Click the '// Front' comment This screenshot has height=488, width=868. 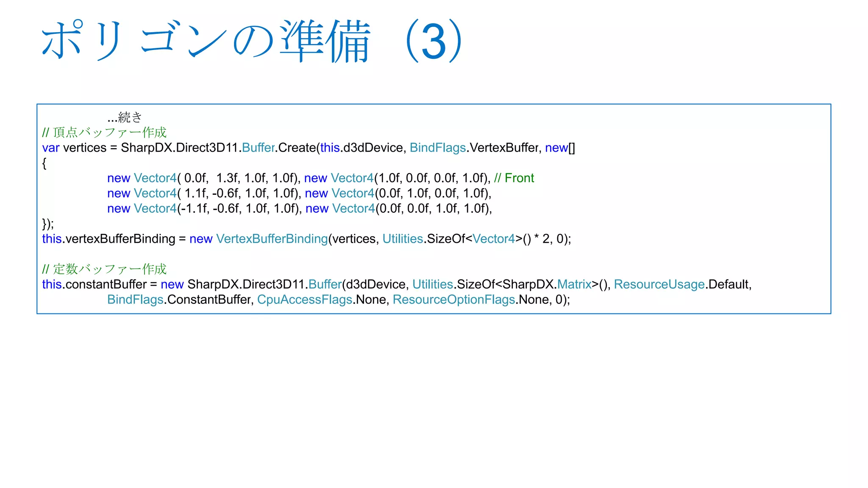point(514,178)
